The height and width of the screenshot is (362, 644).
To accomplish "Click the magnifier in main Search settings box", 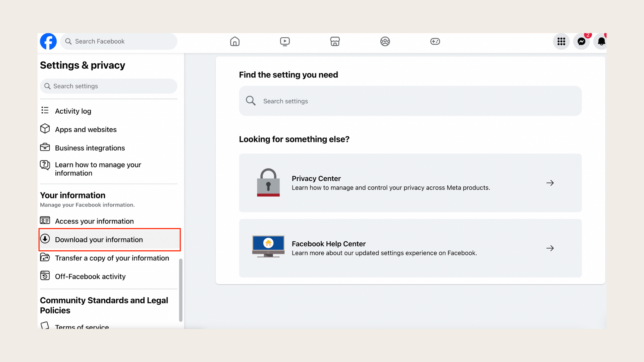I will coord(251,101).
